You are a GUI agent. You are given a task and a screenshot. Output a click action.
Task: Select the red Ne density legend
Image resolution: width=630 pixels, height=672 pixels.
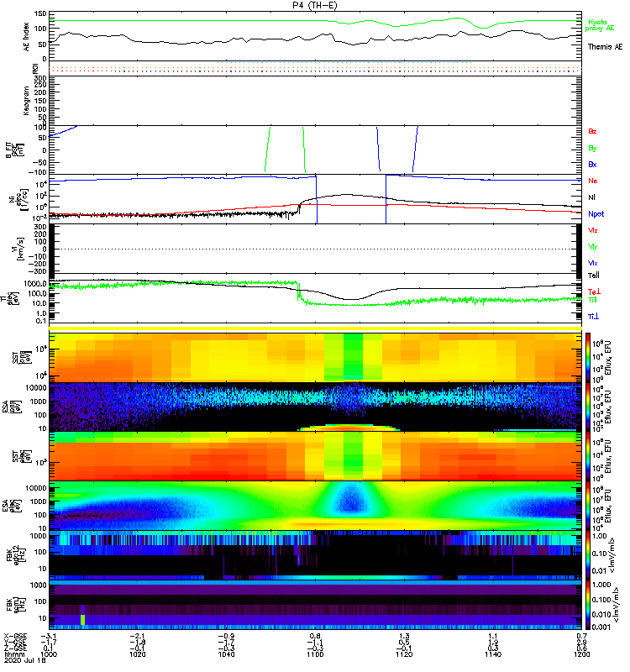[x=593, y=181]
